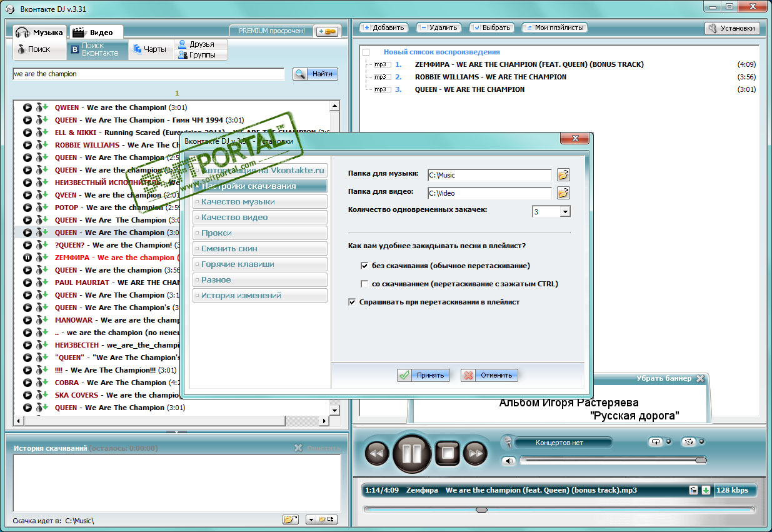Click the search query input field

149,74
